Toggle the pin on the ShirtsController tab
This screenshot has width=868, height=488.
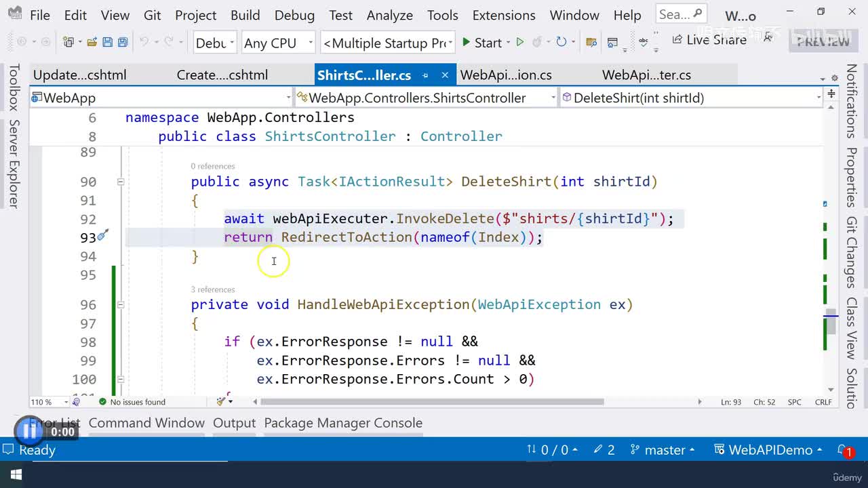(x=425, y=75)
